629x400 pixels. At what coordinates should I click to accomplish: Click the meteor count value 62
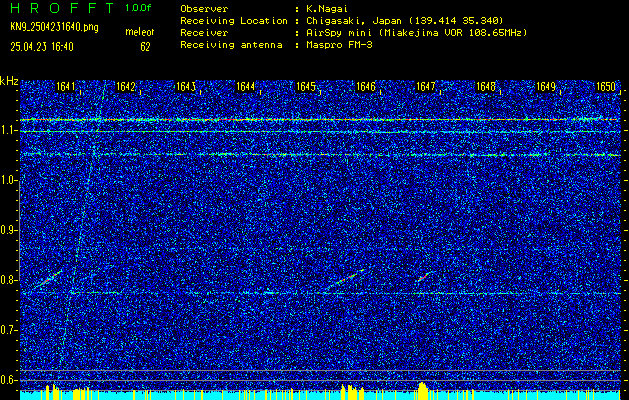(x=145, y=47)
